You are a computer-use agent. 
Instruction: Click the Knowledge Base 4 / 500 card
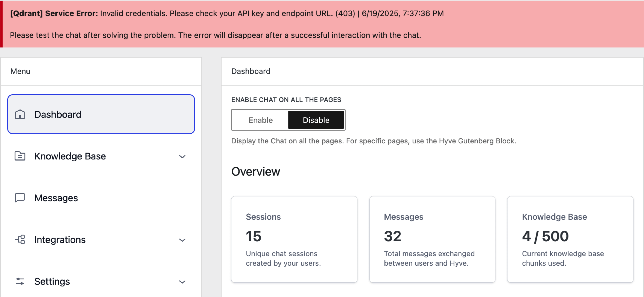point(570,239)
